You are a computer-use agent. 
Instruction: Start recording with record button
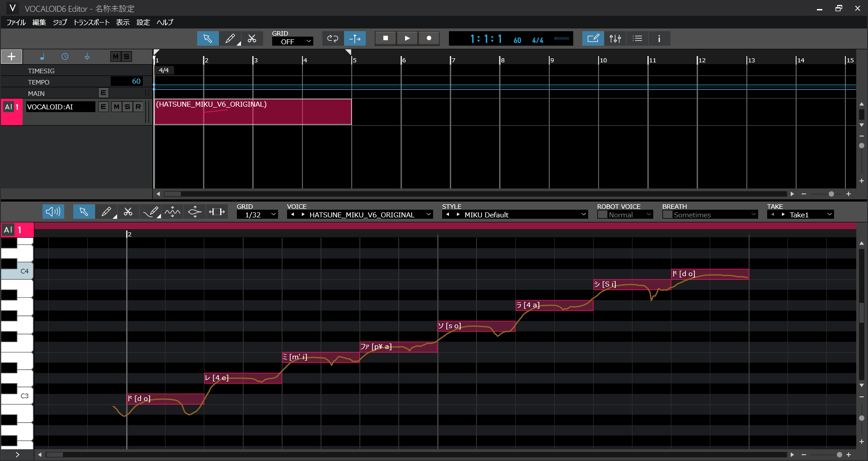point(429,38)
